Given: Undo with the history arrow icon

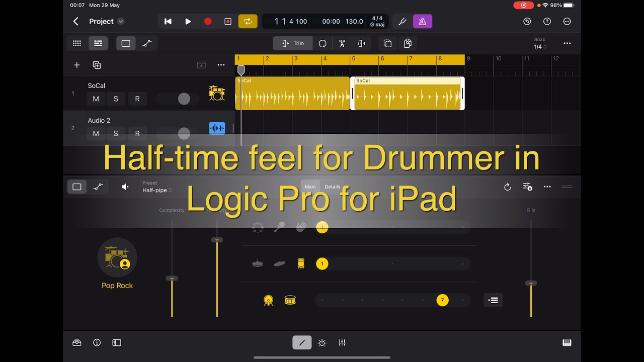Looking at the screenshot, I should 527,22.
